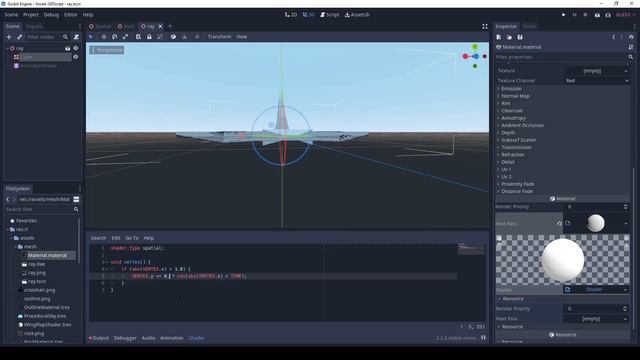The height and width of the screenshot is (360, 640).
Task: Go back in the FileSystem path history
Action: click(8, 199)
